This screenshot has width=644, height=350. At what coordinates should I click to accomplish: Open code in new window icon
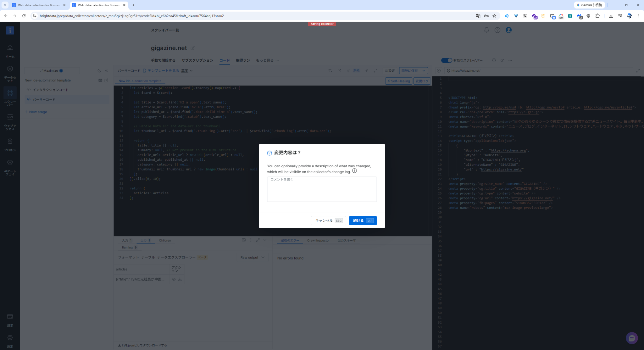339,71
